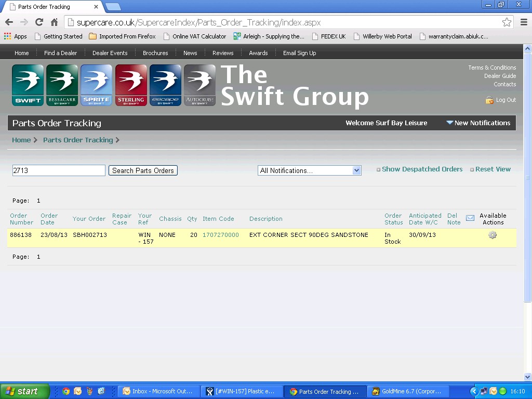Image resolution: width=532 pixels, height=399 pixels.
Task: Open the Imported From Firefox bookmarks folder
Action: (122, 36)
